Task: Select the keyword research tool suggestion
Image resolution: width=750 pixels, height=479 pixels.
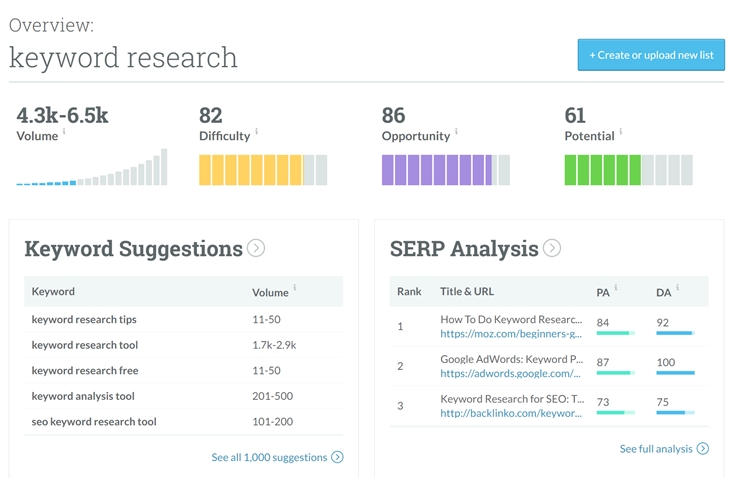Action: 85,345
